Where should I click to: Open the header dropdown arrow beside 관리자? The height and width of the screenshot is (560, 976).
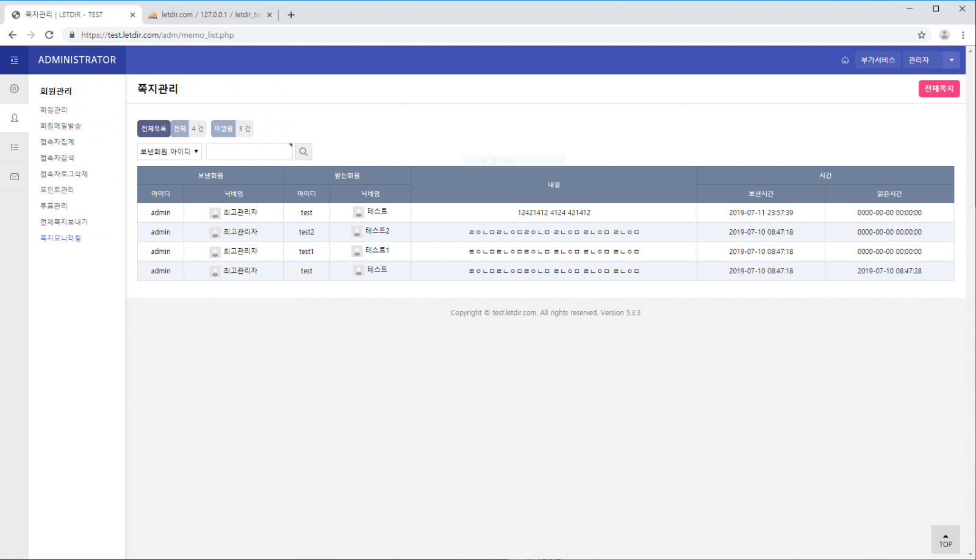point(951,60)
